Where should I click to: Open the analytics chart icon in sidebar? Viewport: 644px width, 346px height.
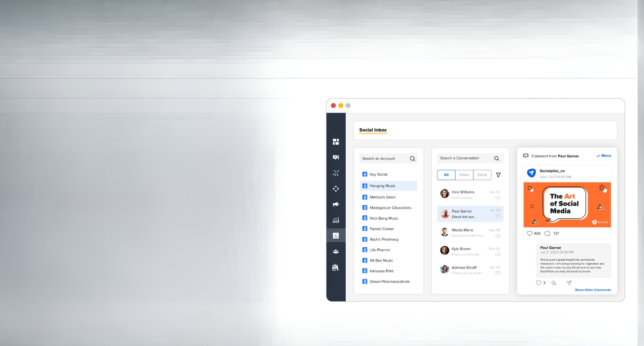[x=335, y=220]
